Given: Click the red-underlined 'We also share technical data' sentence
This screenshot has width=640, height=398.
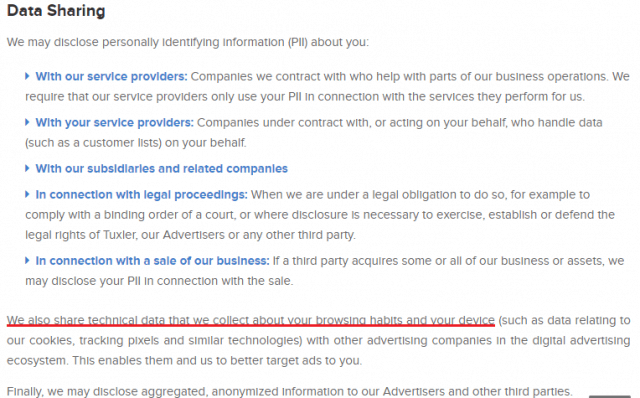Looking at the screenshot, I should pyautogui.click(x=251, y=320).
